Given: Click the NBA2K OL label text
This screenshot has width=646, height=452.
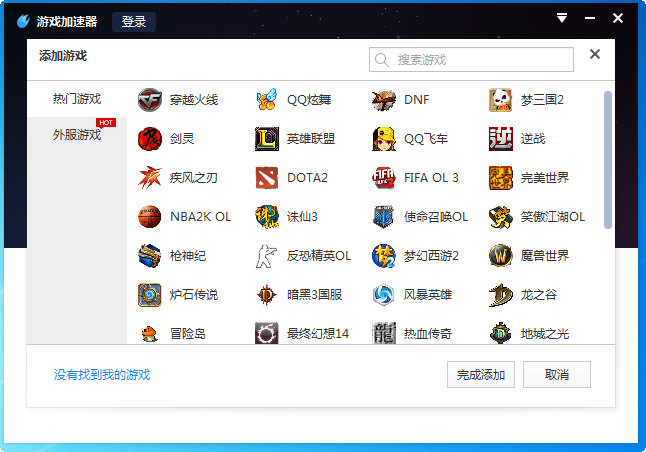Looking at the screenshot, I should (201, 217).
